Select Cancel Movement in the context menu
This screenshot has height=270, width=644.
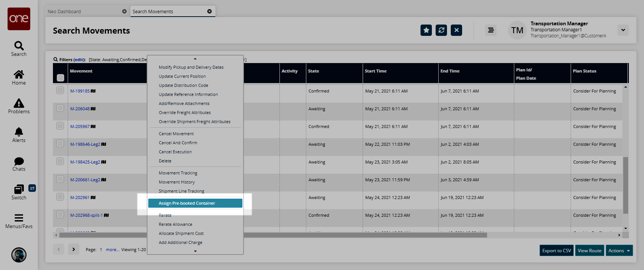tap(176, 134)
